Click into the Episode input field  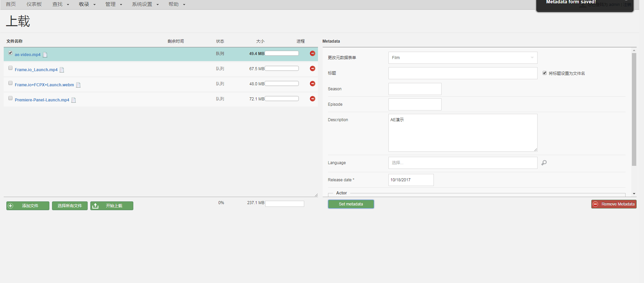tap(415, 104)
